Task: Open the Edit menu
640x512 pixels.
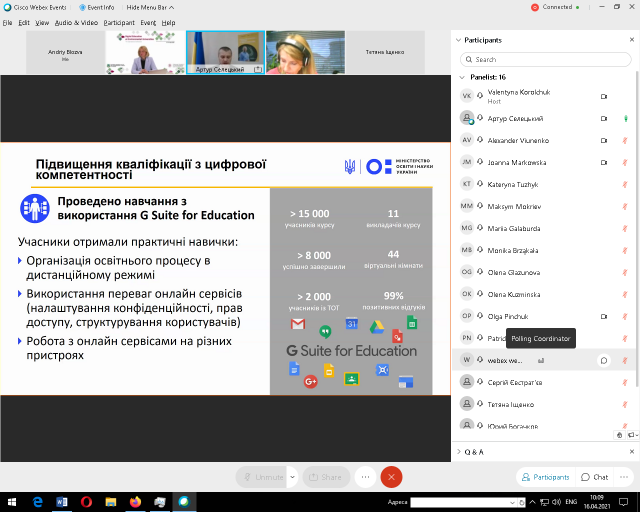Action: click(x=24, y=22)
